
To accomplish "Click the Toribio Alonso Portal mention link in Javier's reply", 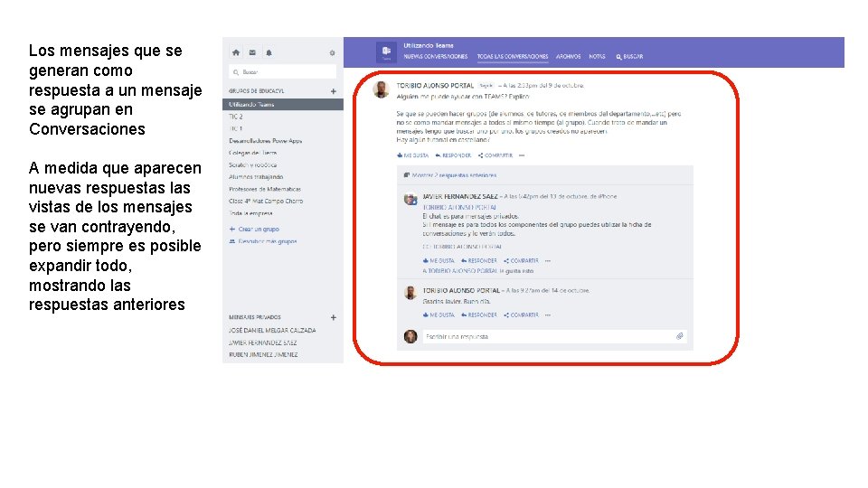I will point(459,208).
